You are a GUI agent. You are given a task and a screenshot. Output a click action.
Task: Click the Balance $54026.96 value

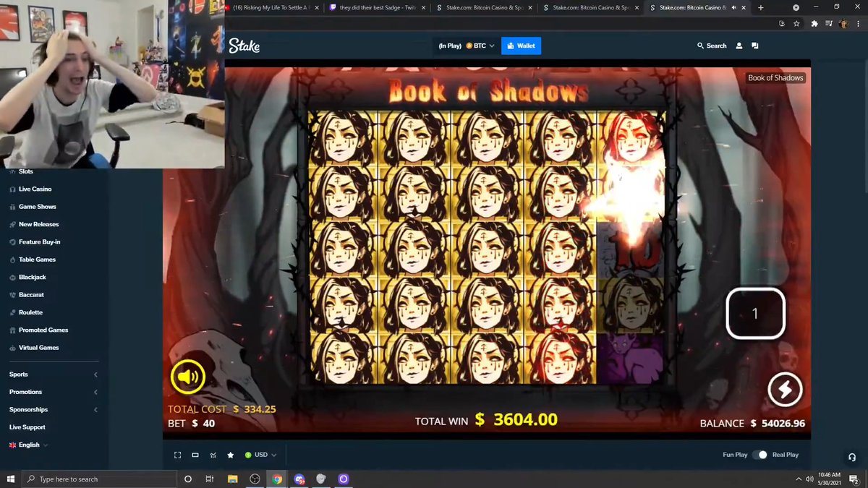[778, 424]
